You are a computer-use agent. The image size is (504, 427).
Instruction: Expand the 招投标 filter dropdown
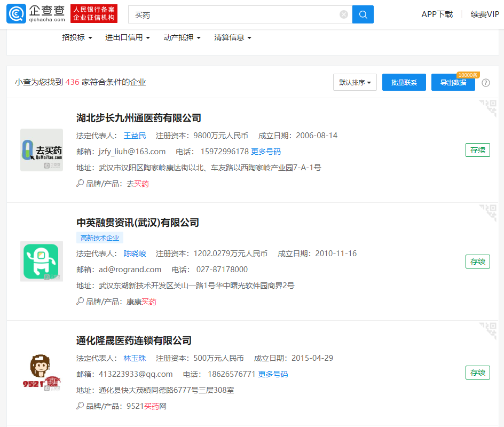77,37
